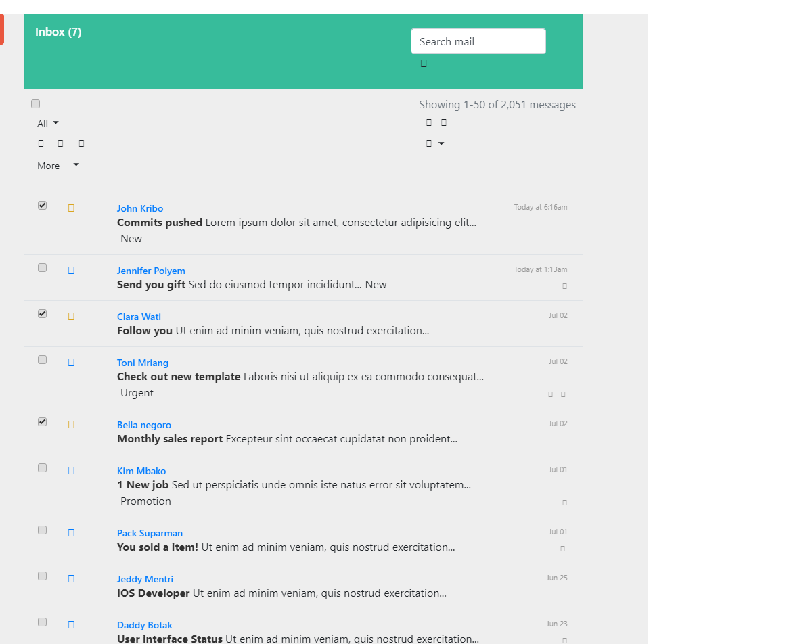
Task: Expand the More dropdown
Action: pyautogui.click(x=58, y=166)
